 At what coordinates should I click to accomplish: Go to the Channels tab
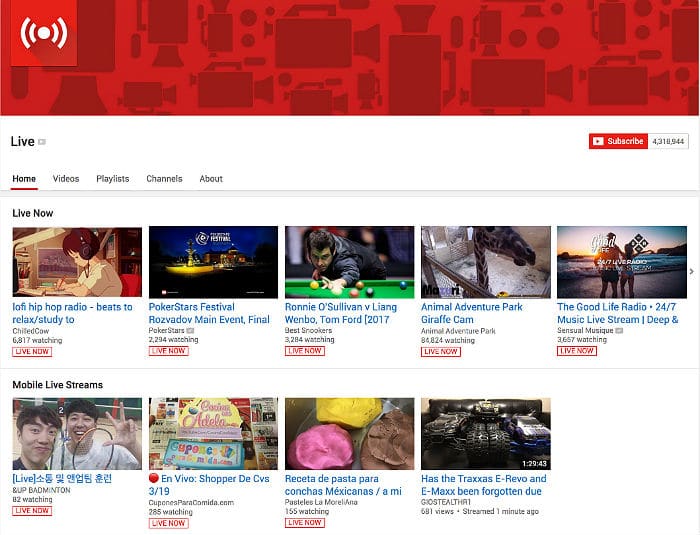click(x=164, y=179)
